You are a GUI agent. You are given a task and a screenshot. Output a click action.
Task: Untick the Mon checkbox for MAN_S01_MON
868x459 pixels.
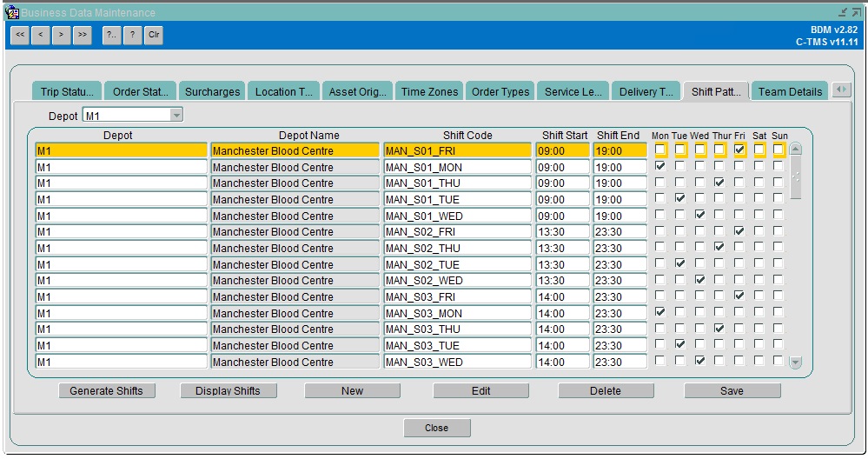(x=660, y=165)
